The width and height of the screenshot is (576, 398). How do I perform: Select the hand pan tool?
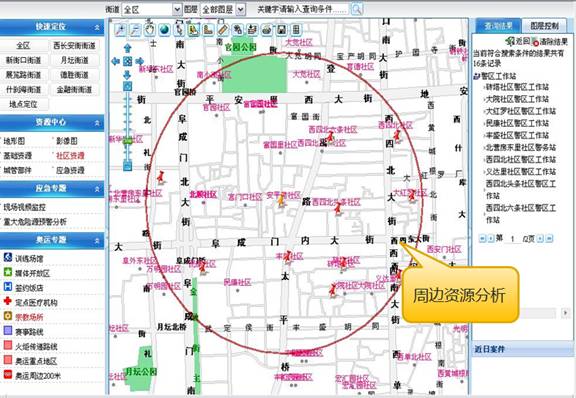click(150, 30)
